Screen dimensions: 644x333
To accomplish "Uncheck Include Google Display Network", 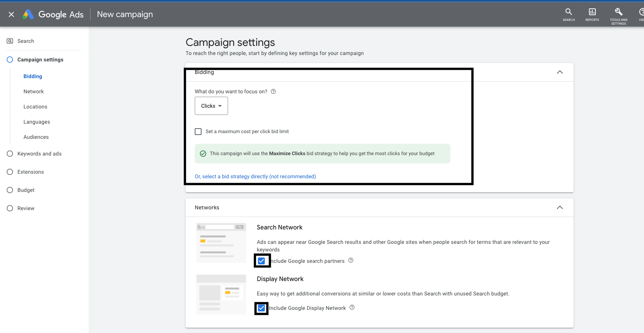I will tap(261, 308).
